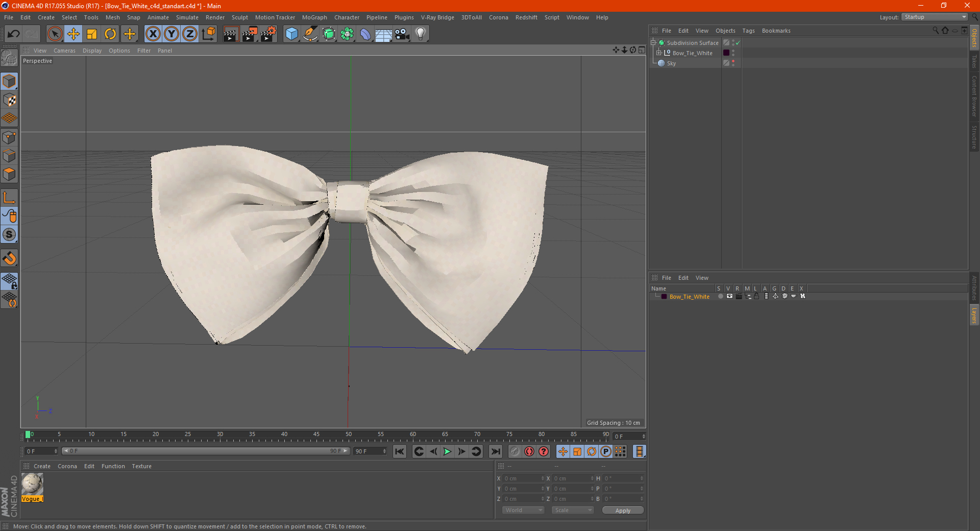
Task: Open material manager Texture menu
Action: 141,466
